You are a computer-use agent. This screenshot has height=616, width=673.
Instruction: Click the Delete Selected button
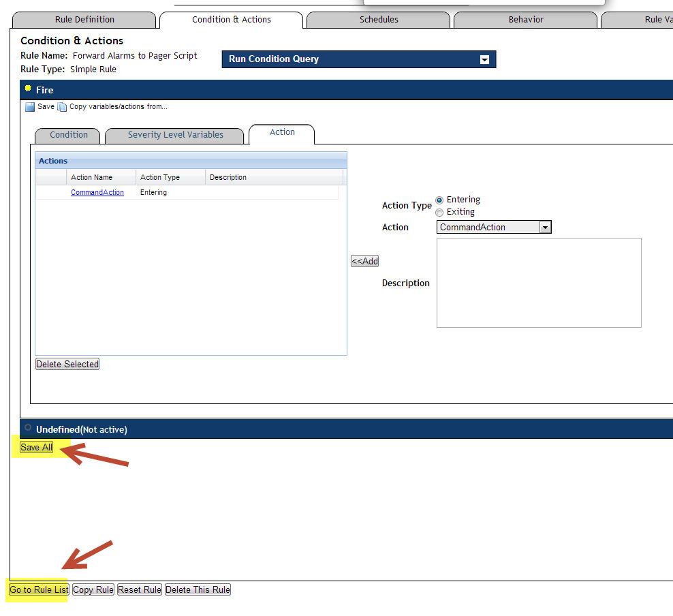(x=67, y=365)
